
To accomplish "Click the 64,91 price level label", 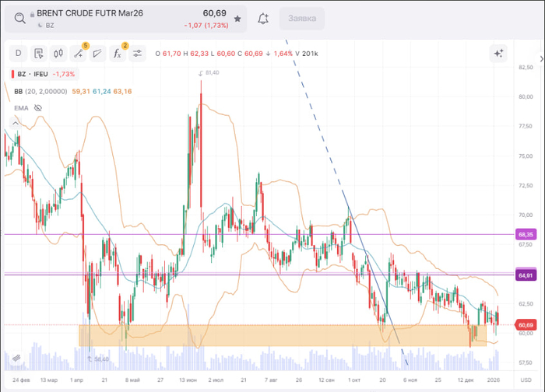I will (x=525, y=275).
